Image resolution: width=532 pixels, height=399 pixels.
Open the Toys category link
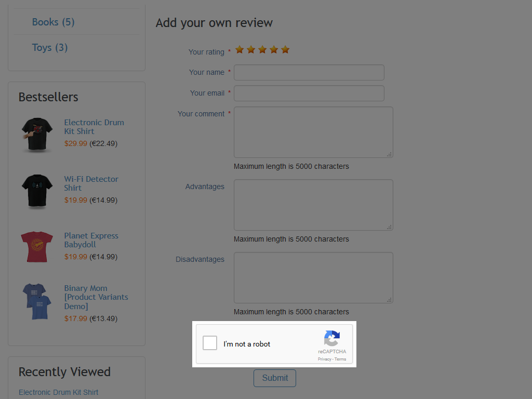coord(50,47)
